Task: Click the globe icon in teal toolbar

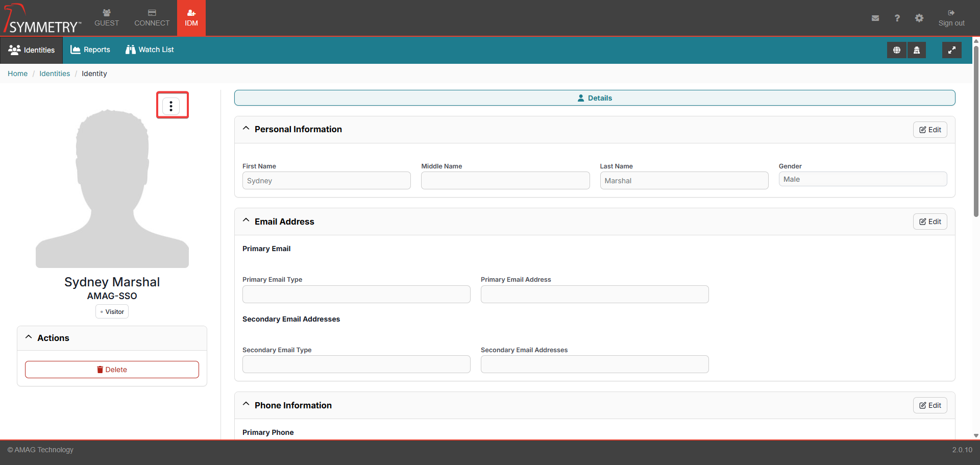Action: [x=896, y=50]
